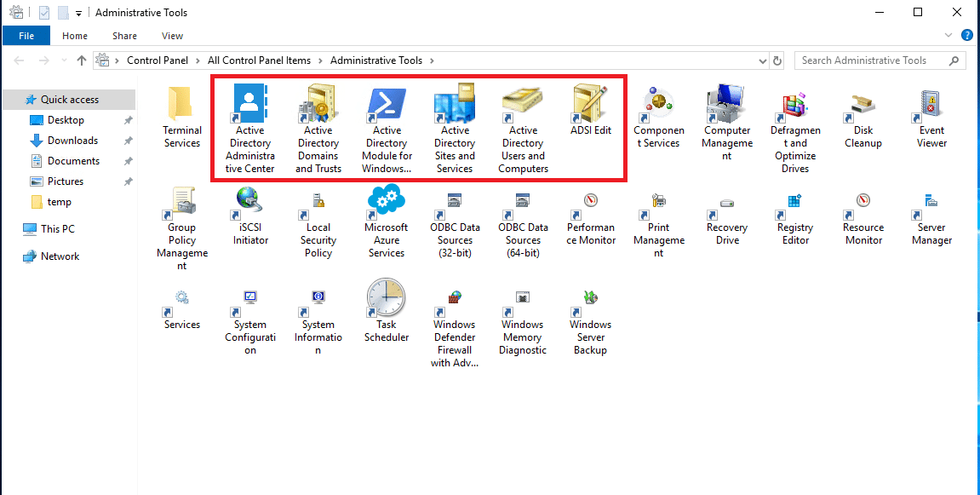Image resolution: width=980 pixels, height=495 pixels.
Task: Expand breadcrumb arrow after Control Panel
Action: 198,60
